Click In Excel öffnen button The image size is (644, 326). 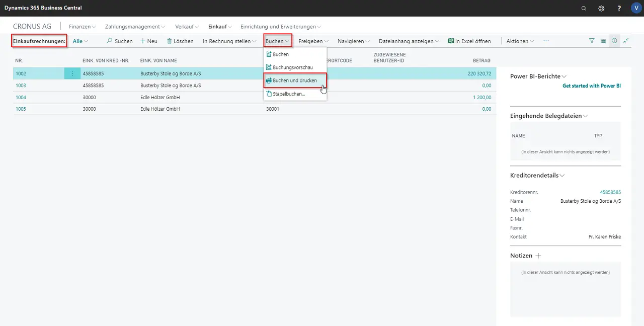pyautogui.click(x=469, y=41)
